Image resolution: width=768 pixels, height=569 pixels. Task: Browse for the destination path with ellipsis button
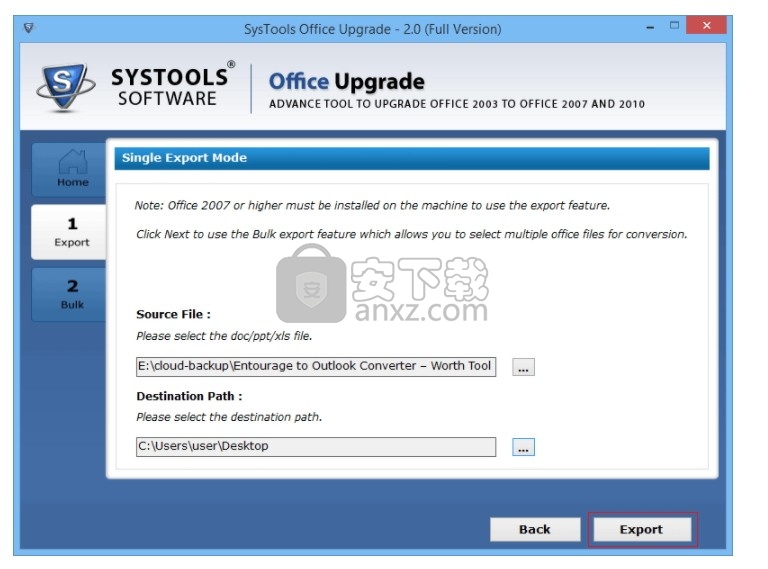click(x=523, y=447)
